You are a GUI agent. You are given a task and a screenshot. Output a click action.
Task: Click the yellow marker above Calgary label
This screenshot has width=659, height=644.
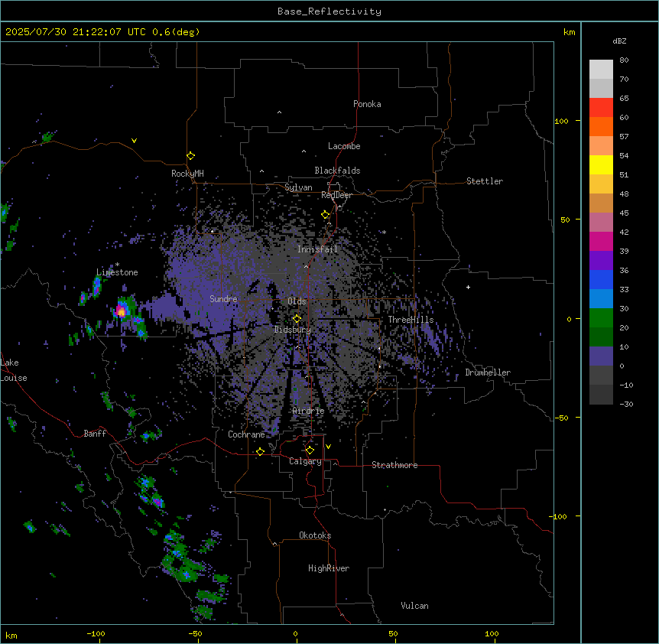(310, 450)
